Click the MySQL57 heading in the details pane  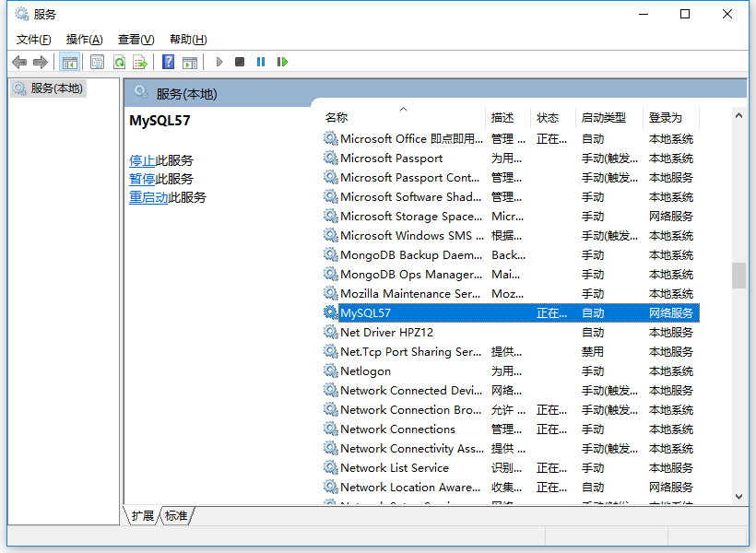159,121
